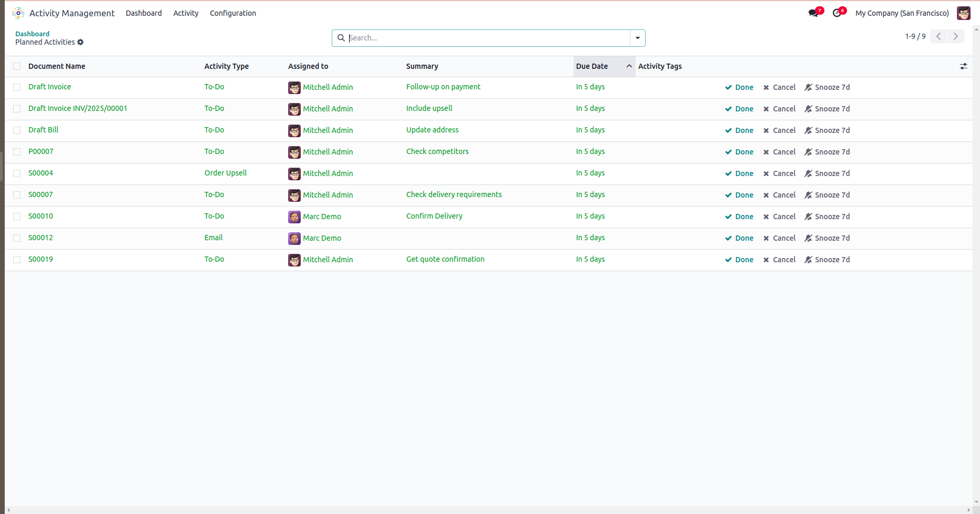Toggle the select-all checkbox in the header
This screenshot has height=514, width=980.
coord(17,66)
